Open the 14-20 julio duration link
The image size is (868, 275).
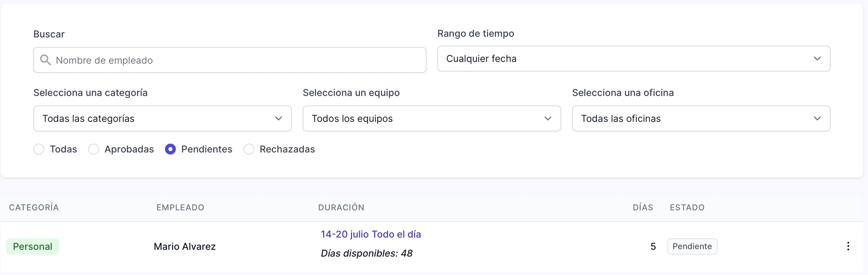click(370, 234)
